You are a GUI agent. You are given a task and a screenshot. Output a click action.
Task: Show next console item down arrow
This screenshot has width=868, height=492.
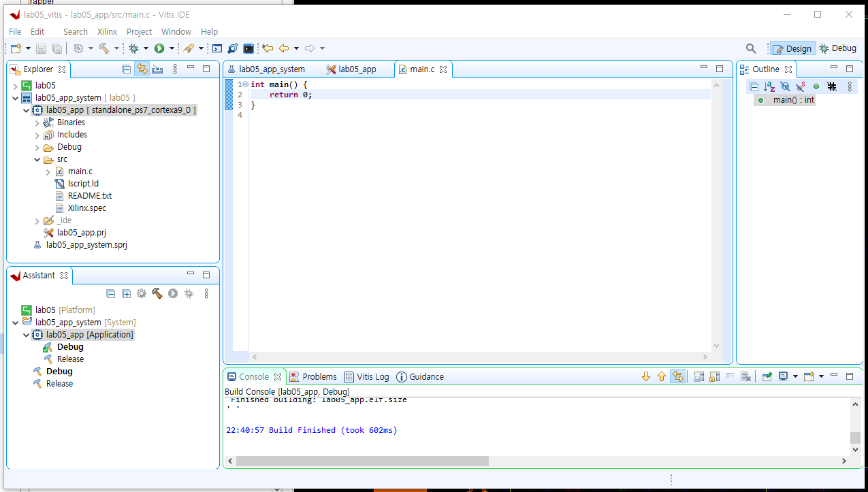pos(646,376)
